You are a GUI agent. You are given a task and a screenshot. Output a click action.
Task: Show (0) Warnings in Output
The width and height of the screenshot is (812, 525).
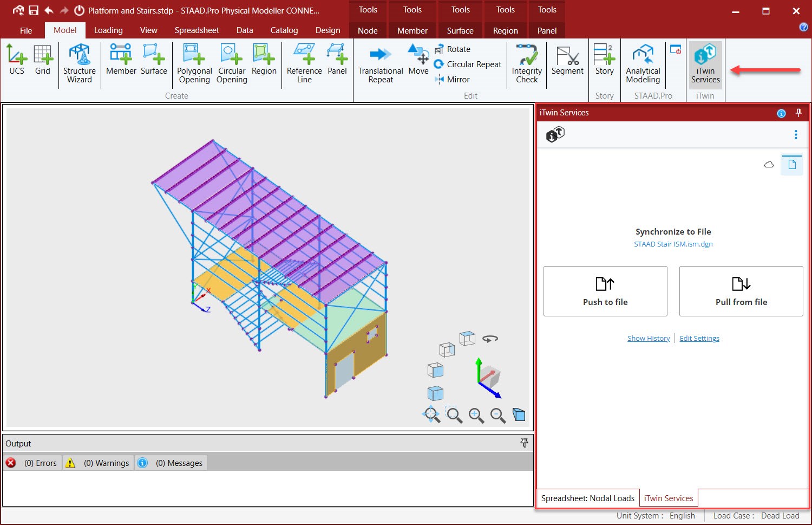tap(99, 463)
